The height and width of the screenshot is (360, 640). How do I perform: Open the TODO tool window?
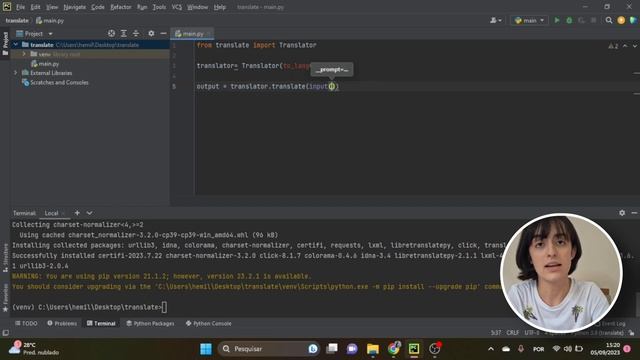(26, 323)
